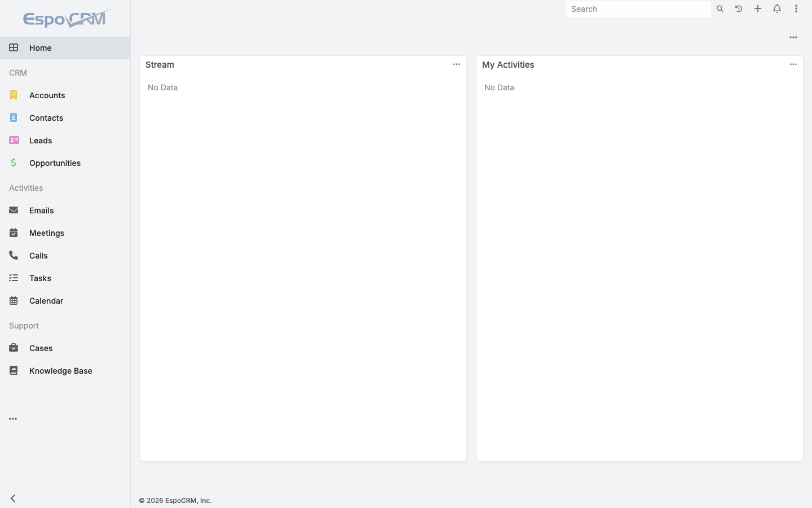Screen dimensions: 812x508
Task: Click the Emails envelope icon
Action: [x=14, y=211]
